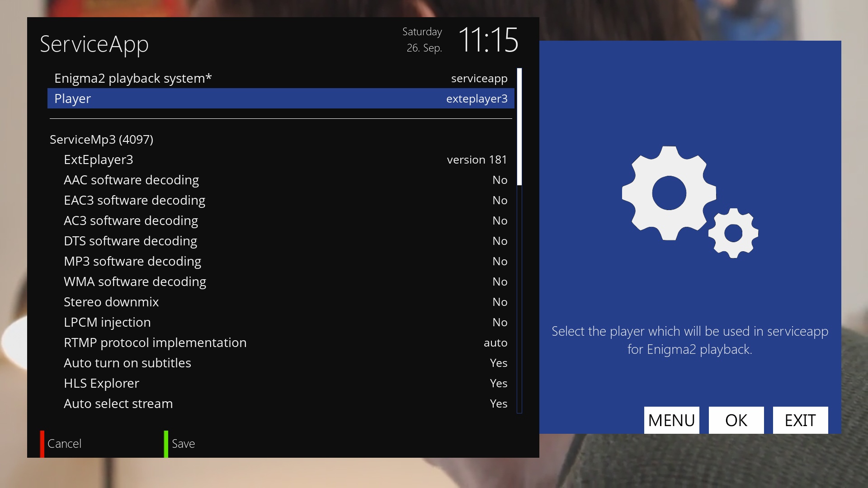Toggle AAC software decoding setting

click(281, 180)
